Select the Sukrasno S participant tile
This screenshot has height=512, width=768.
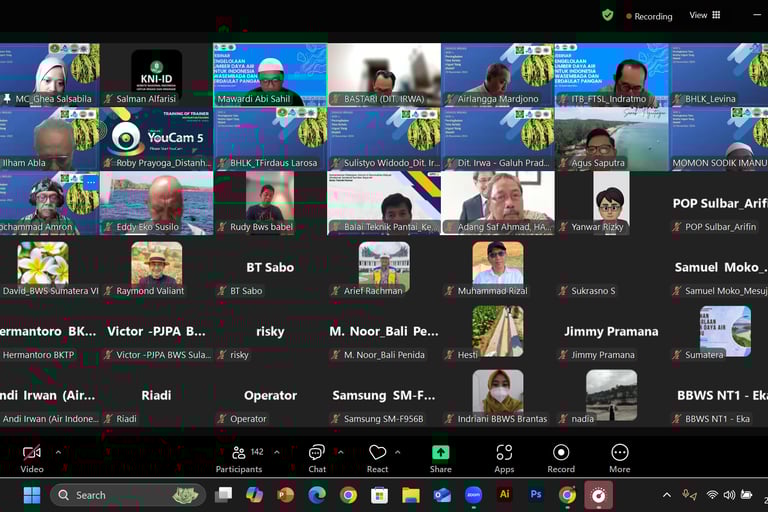[x=611, y=267]
